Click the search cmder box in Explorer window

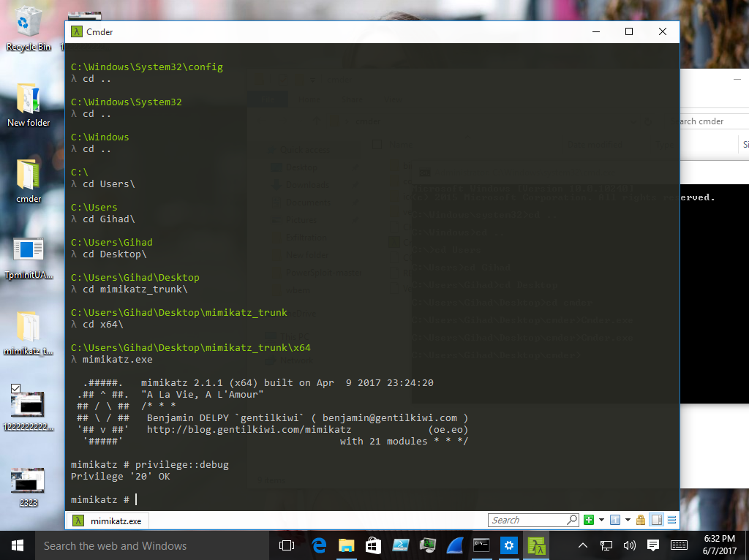pos(714,121)
